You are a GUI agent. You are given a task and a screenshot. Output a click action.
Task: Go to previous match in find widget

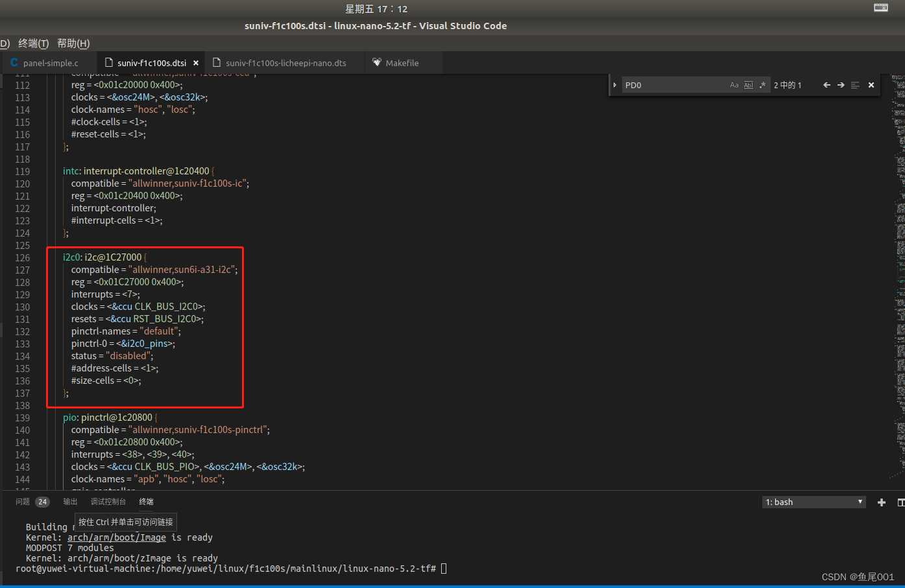pyautogui.click(x=827, y=85)
